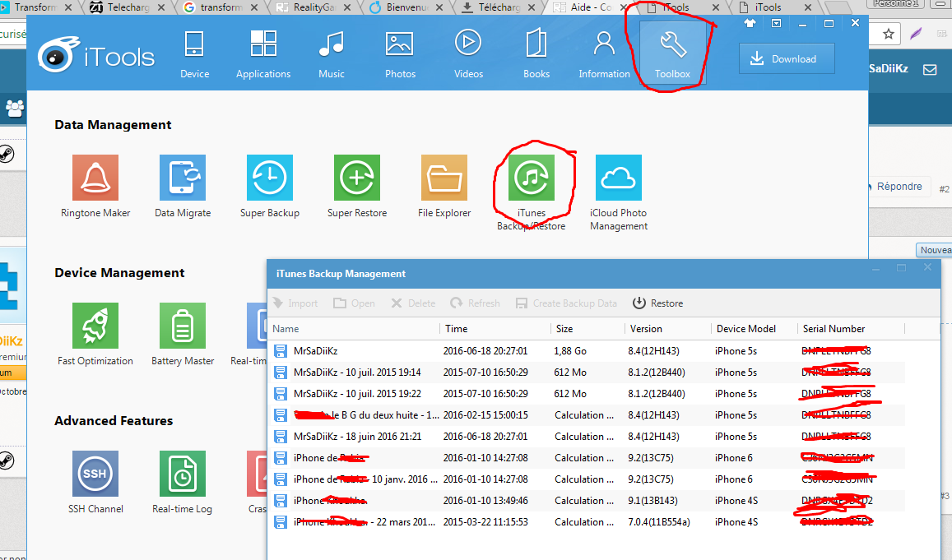952x560 pixels.
Task: Click the backup file icon of first row
Action: 281,350
